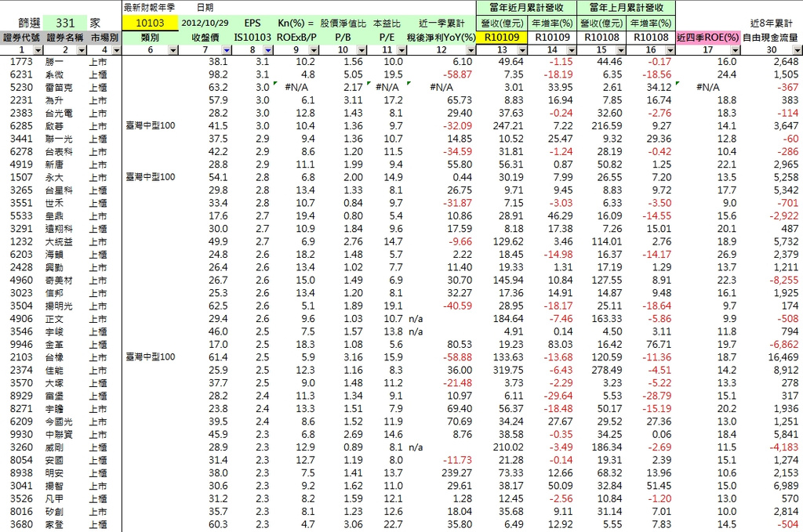The image size is (803, 532).
Task: Click the 稅後淨利YoY(%) header cell
Action: click(441, 38)
